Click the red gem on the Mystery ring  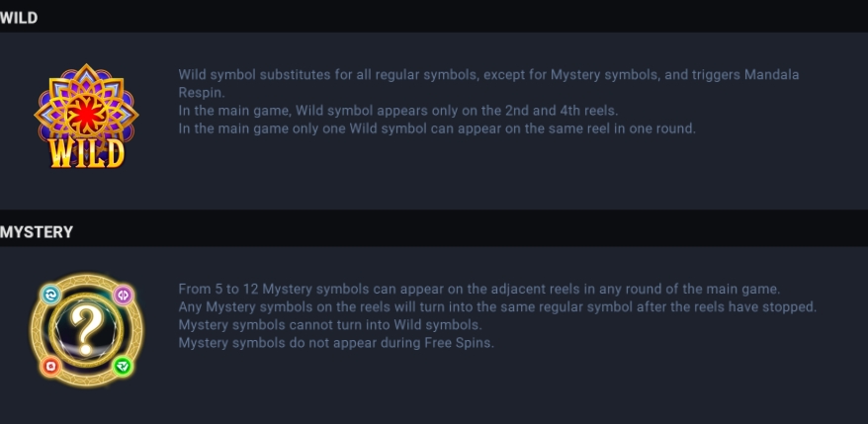coord(49,366)
